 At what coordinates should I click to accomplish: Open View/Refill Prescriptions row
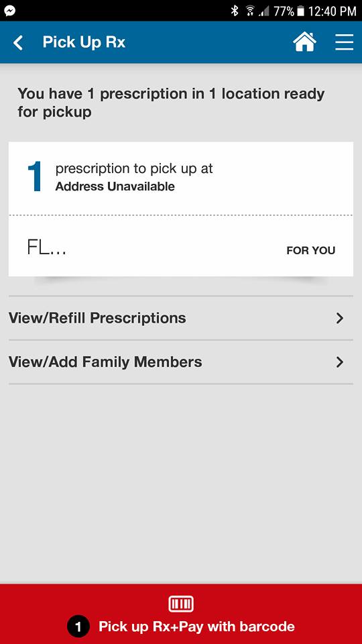180,318
